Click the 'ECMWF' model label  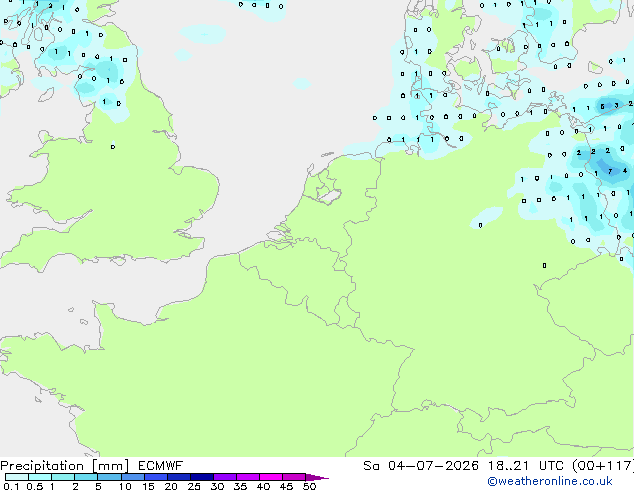(161, 466)
